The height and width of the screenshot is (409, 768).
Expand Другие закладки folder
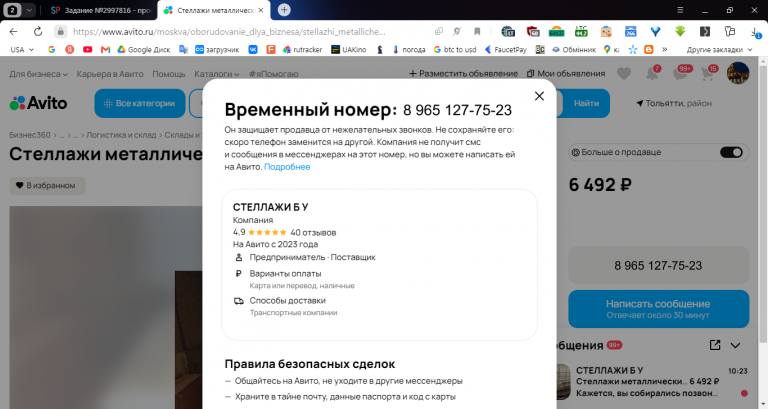click(719, 49)
